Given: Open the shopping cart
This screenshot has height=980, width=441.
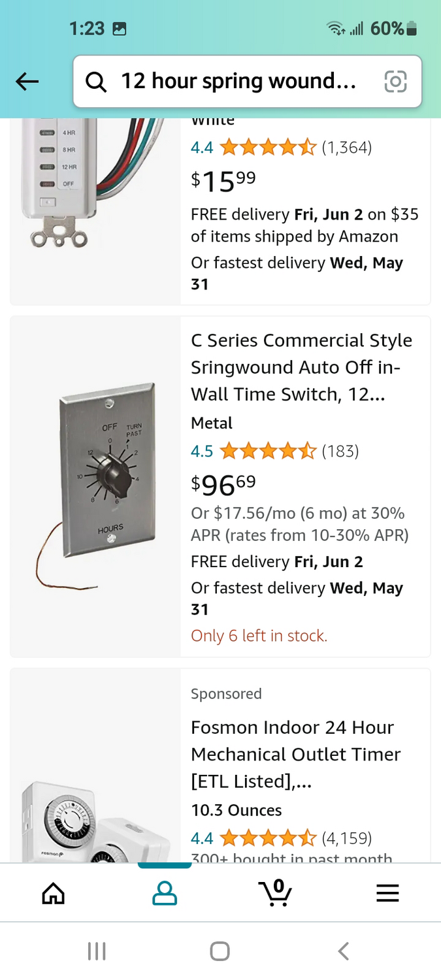Looking at the screenshot, I should pyautogui.click(x=275, y=892).
